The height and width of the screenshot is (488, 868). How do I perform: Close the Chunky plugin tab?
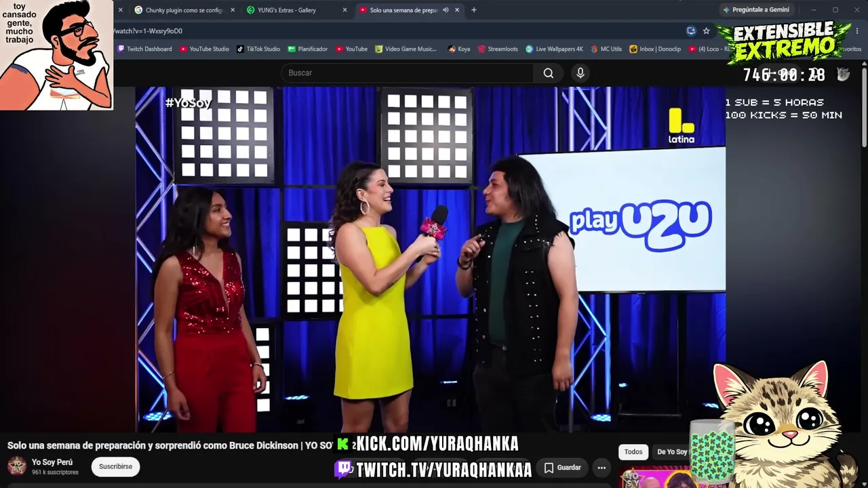pos(233,10)
